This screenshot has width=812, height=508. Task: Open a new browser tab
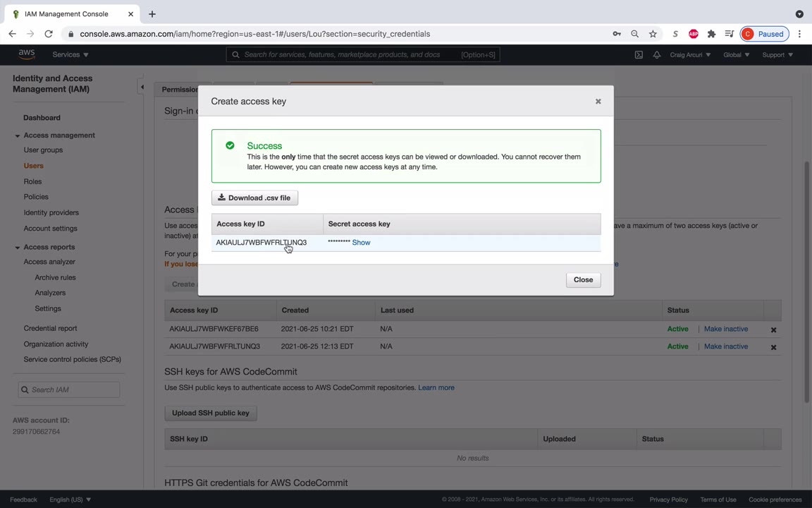click(x=152, y=14)
